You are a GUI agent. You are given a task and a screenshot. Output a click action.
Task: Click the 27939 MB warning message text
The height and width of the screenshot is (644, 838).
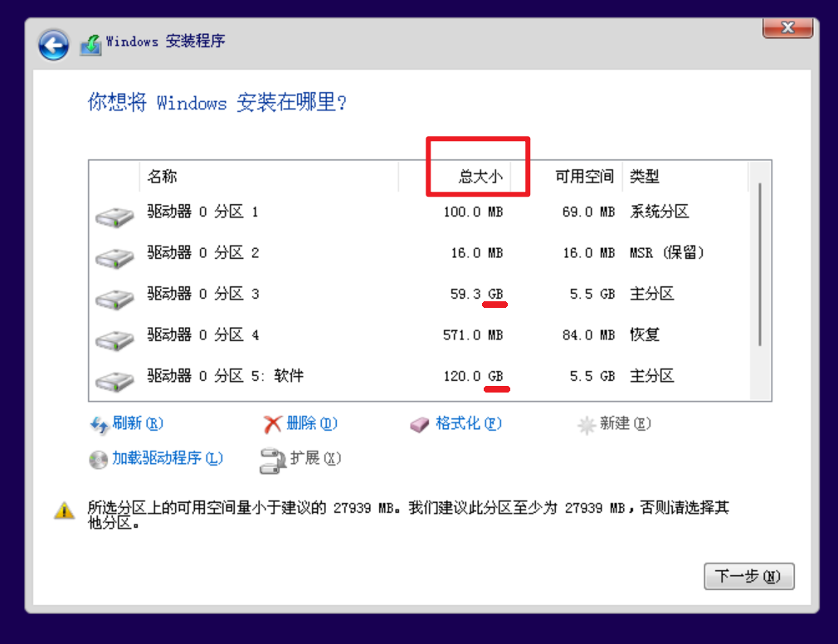(x=408, y=515)
